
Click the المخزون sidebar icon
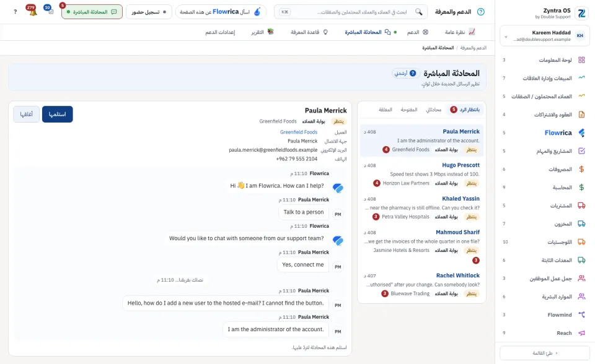click(581, 223)
